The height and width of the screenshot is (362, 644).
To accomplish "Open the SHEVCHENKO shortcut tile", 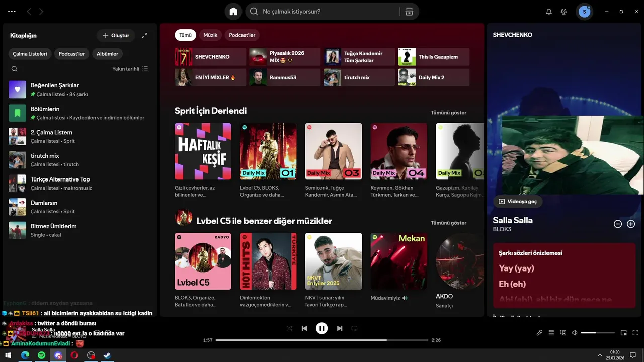I will click(x=210, y=57).
